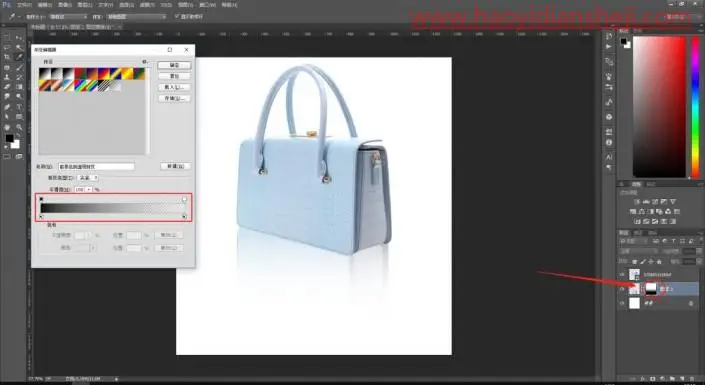Click 存储 (Save) button in gradient editor

[174, 98]
